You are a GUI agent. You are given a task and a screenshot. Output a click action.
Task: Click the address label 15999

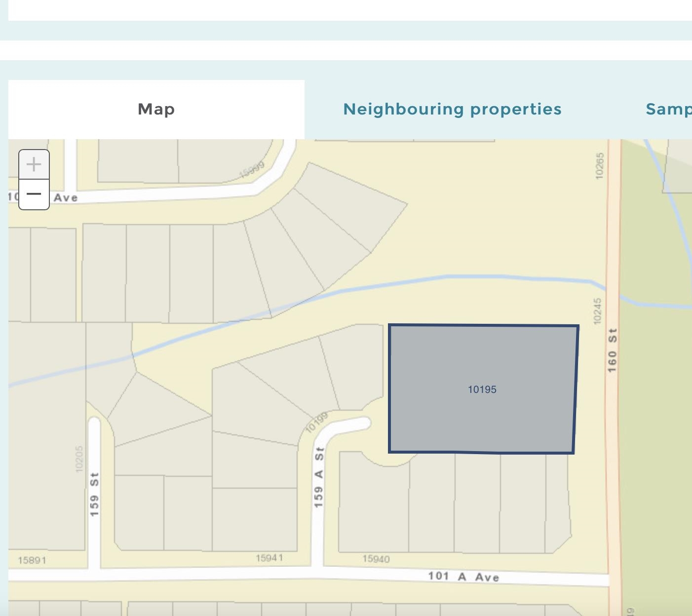[x=252, y=169]
